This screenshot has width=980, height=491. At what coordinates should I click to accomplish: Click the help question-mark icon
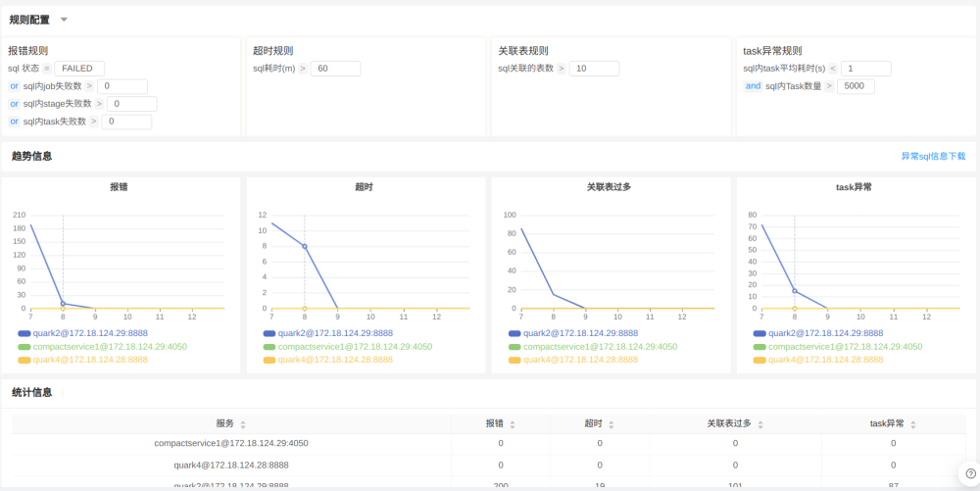point(970,473)
